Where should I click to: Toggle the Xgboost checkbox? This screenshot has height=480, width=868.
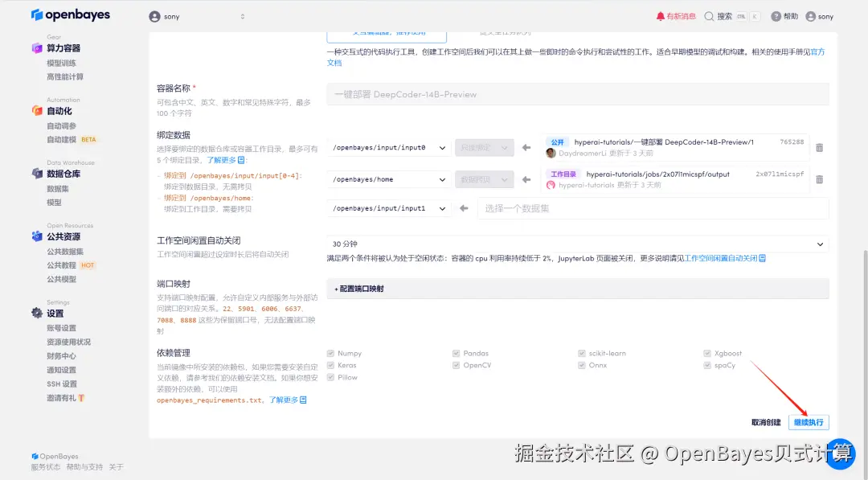tap(707, 353)
